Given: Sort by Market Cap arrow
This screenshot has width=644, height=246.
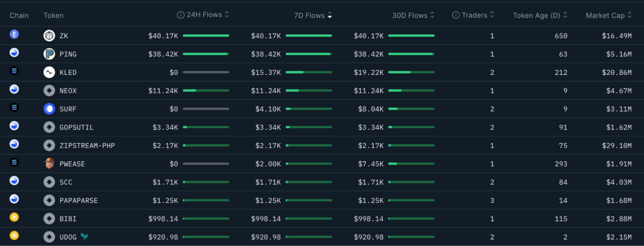Looking at the screenshot, I should [629, 15].
